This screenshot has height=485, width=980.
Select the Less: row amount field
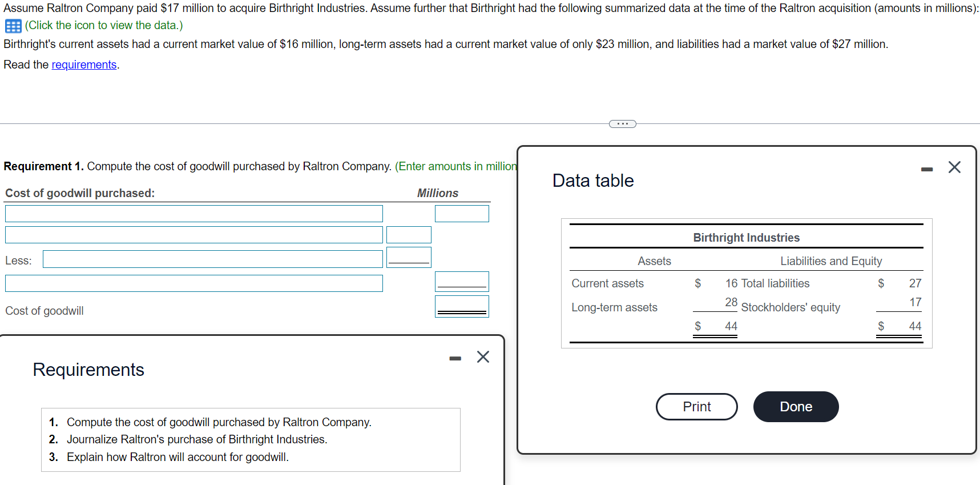point(409,257)
